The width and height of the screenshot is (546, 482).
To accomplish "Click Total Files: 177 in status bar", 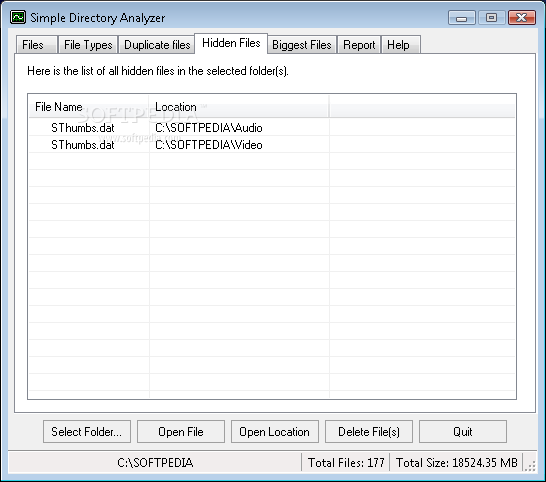I will [x=346, y=462].
